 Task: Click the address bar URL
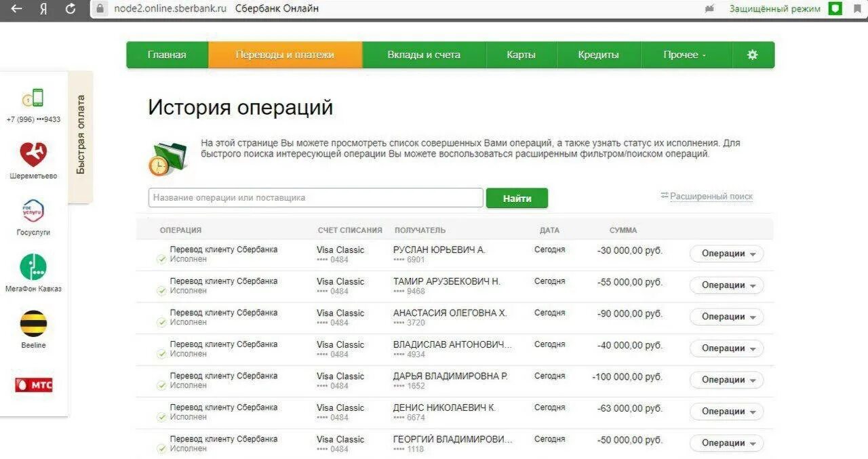click(x=170, y=9)
